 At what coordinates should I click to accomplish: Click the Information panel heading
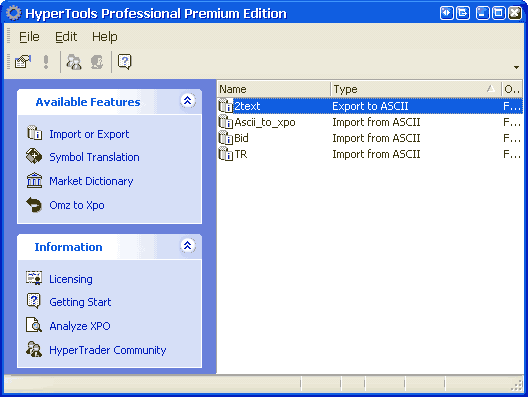coord(68,247)
